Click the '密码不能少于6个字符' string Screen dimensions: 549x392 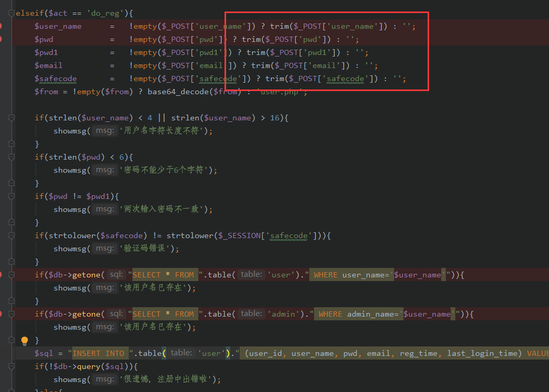pyautogui.click(x=165, y=170)
